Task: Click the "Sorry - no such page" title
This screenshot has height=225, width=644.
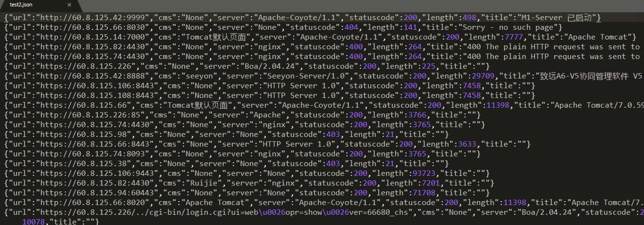Action: (x=508, y=27)
